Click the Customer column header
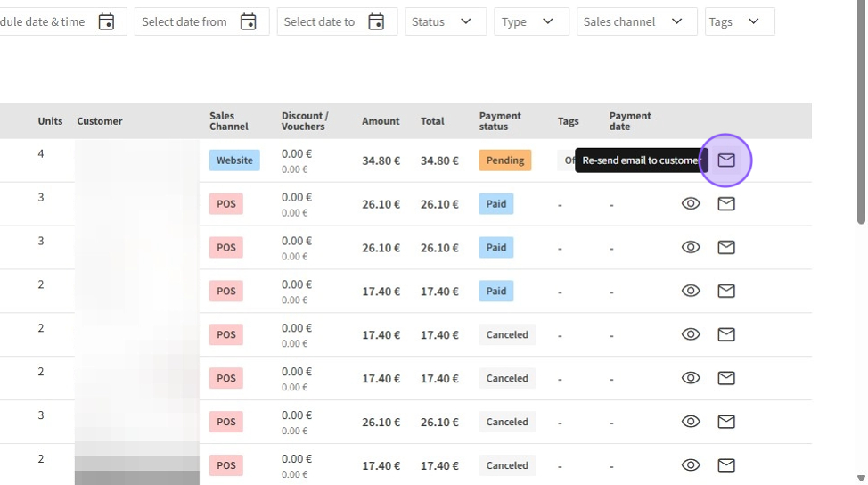 tap(100, 121)
